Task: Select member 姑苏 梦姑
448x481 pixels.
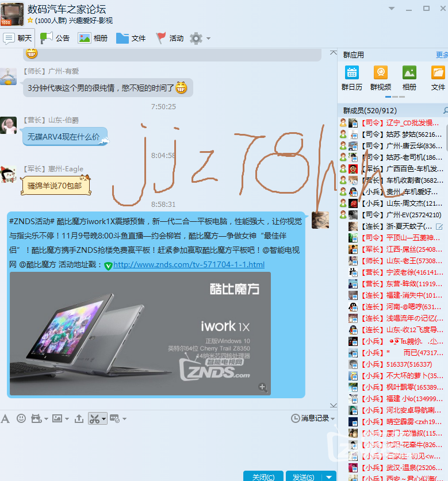Action: pyautogui.click(x=393, y=134)
